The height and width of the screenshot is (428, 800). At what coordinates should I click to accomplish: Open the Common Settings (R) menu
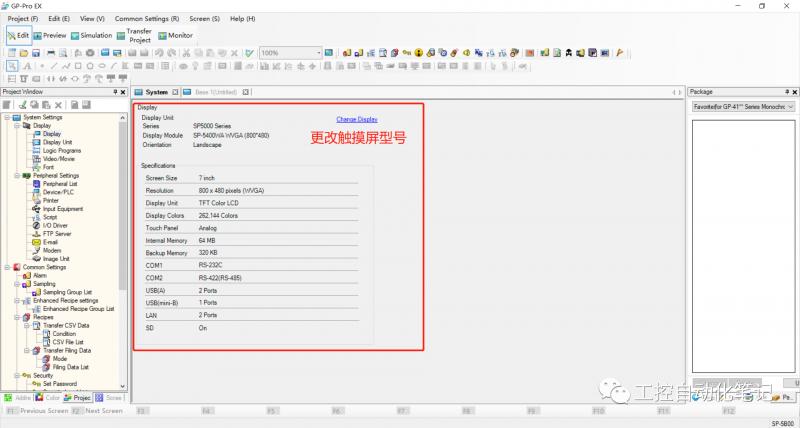click(147, 18)
